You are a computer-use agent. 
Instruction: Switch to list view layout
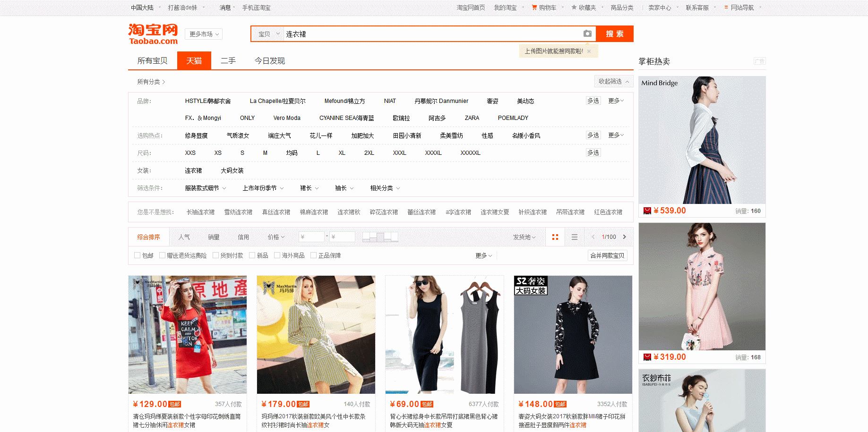click(575, 237)
